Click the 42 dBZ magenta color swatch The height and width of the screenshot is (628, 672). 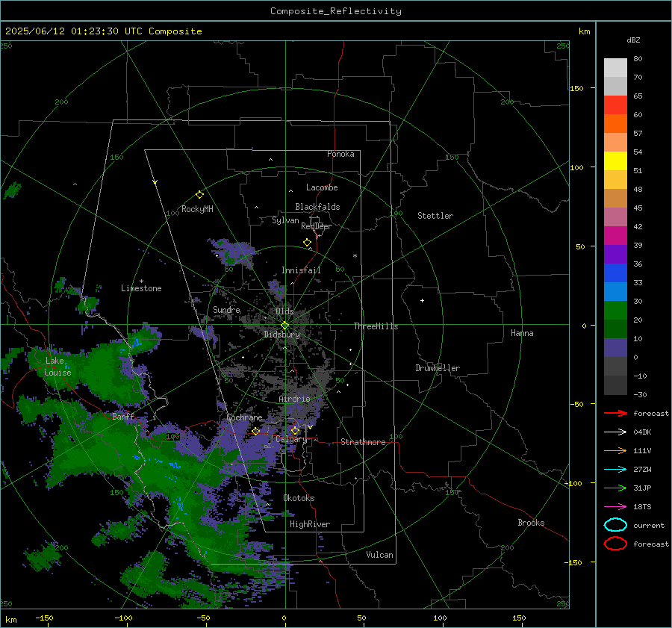(615, 236)
